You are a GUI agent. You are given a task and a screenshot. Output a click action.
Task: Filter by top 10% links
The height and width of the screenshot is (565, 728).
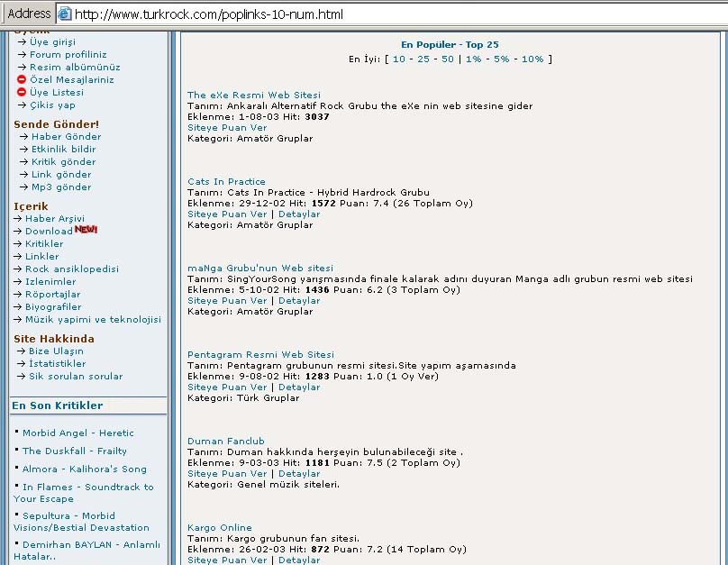(532, 59)
